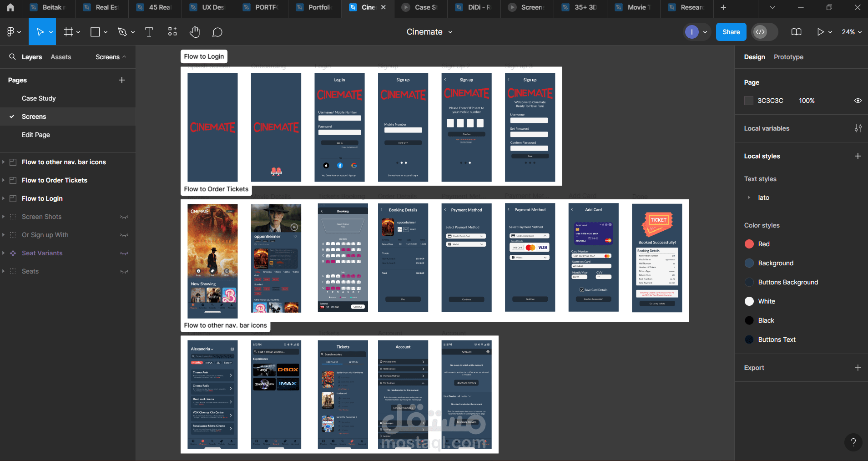This screenshot has height=461, width=868.
Task: Add an export setting
Action: click(858, 368)
